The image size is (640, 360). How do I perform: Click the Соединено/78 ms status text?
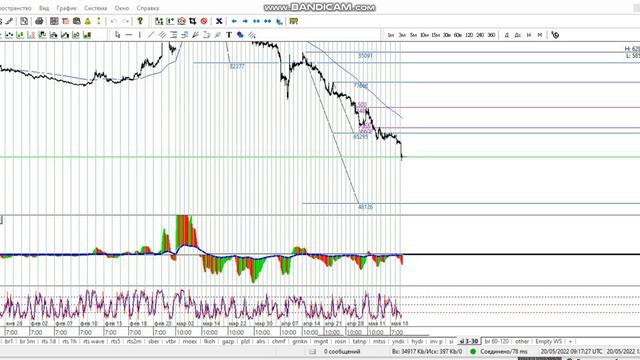point(504,351)
